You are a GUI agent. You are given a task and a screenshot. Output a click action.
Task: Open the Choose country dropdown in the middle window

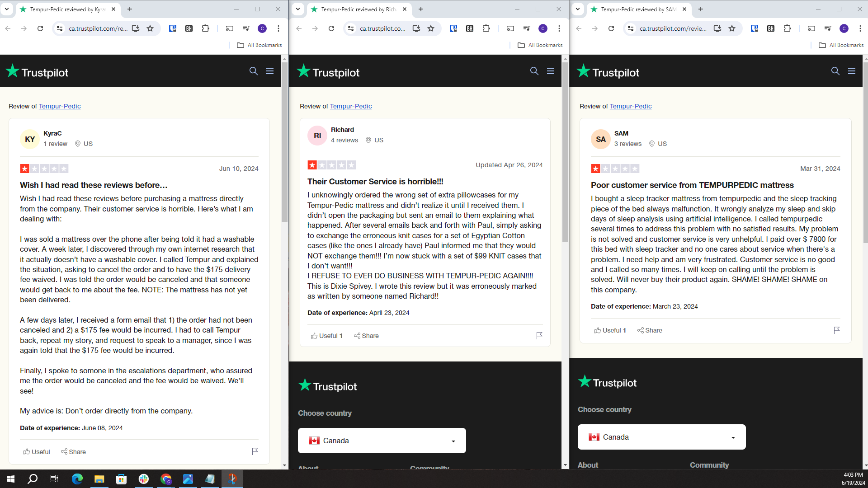pos(382,441)
